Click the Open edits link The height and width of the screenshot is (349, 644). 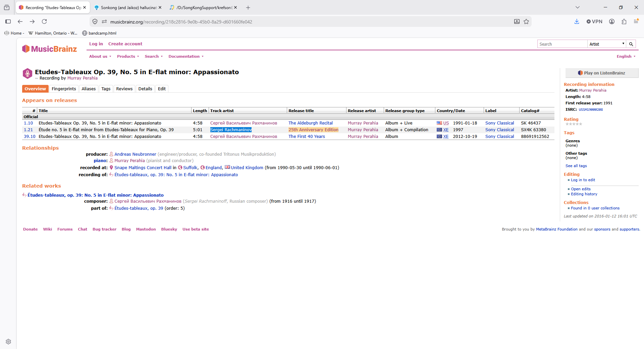[581, 189]
